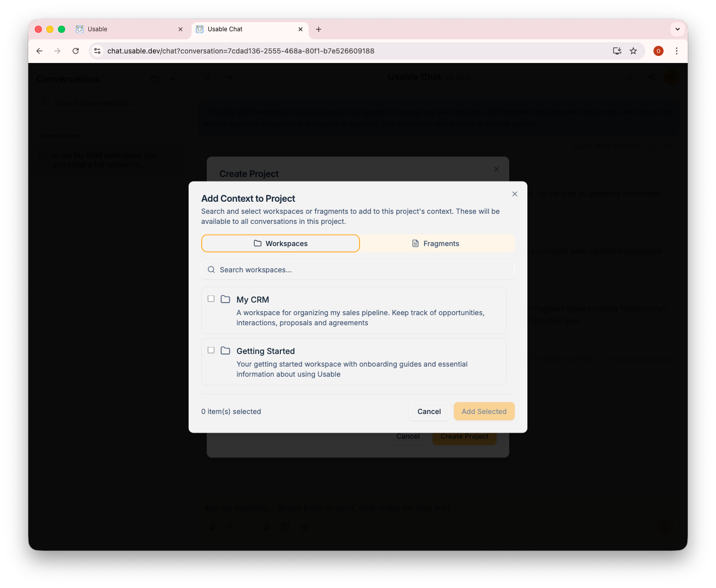Check the Getting Started workspace checkbox
The height and width of the screenshot is (588, 716).
(211, 349)
